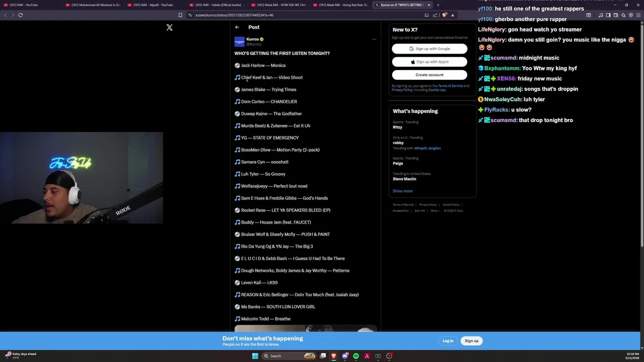Switch to Meek Mill HOW FAR WE CAME tab
The height and width of the screenshot is (362, 644).
pyautogui.click(x=279, y=5)
